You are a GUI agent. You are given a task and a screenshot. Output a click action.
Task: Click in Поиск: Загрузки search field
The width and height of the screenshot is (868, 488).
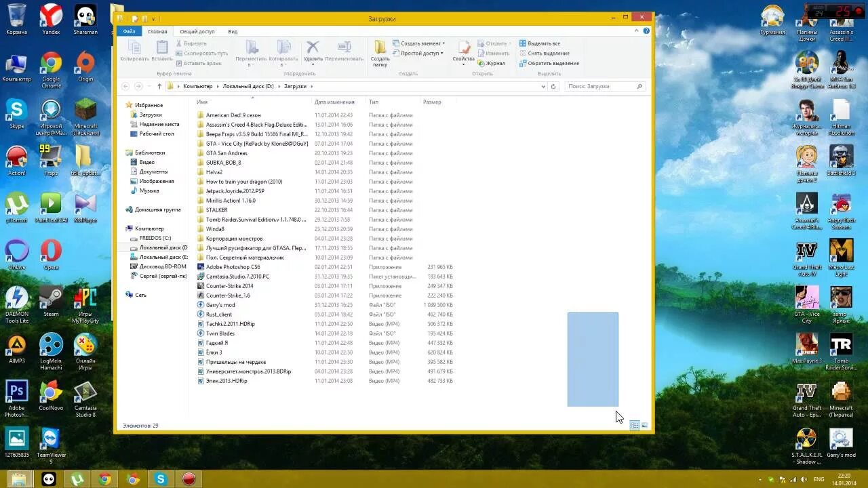pyautogui.click(x=605, y=86)
